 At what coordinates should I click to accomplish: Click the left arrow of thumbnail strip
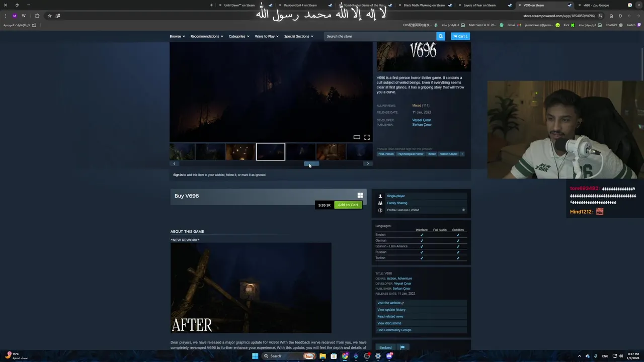[x=174, y=163]
